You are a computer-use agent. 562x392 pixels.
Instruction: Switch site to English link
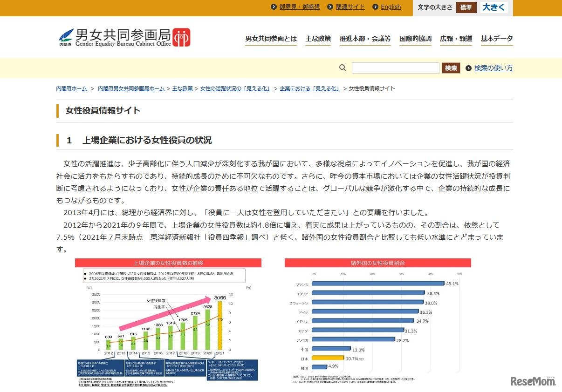click(391, 7)
